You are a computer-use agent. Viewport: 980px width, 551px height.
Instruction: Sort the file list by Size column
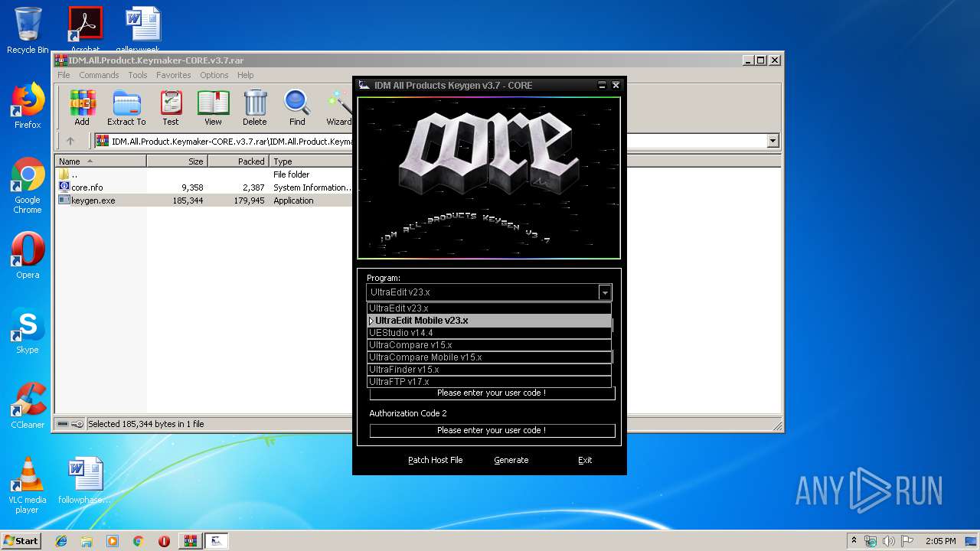(178, 161)
